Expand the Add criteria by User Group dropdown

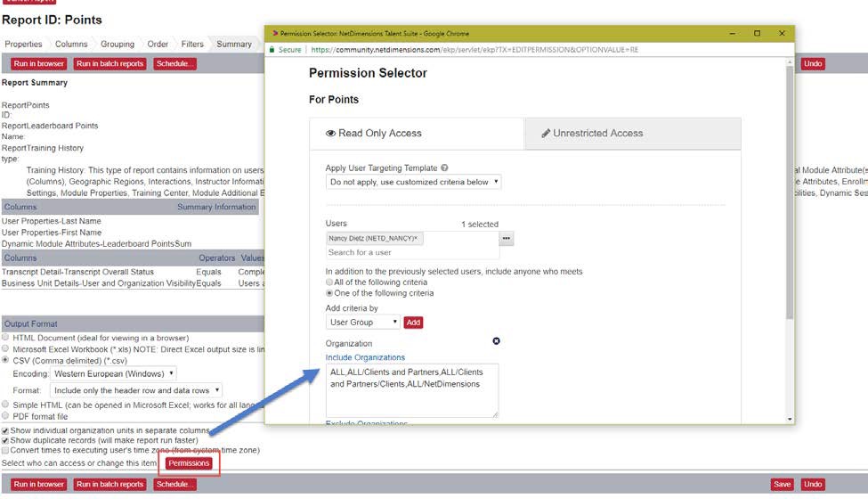click(363, 323)
